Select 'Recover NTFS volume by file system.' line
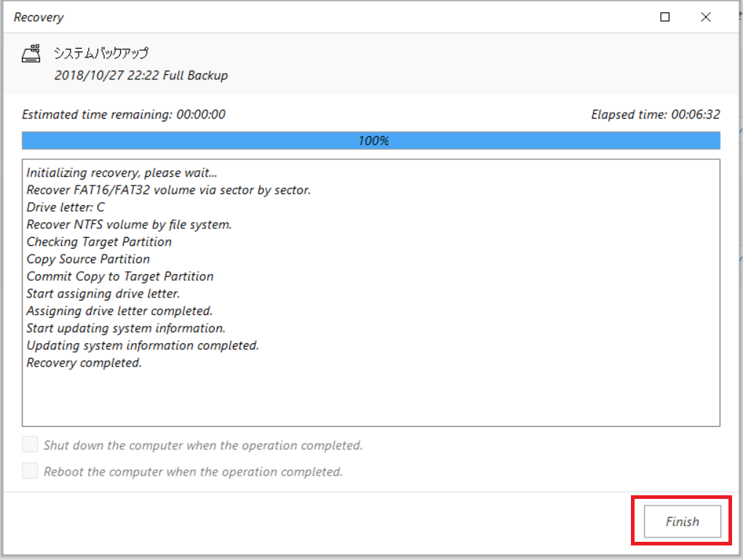The height and width of the screenshot is (560, 743). pyautogui.click(x=129, y=225)
